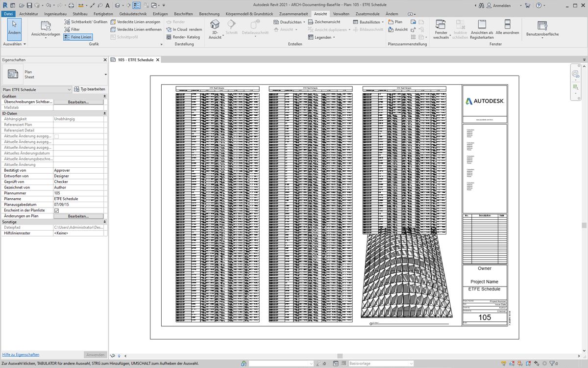Switch to the Architektur ribbon tab
This screenshot has width=588, height=368.
(29, 14)
